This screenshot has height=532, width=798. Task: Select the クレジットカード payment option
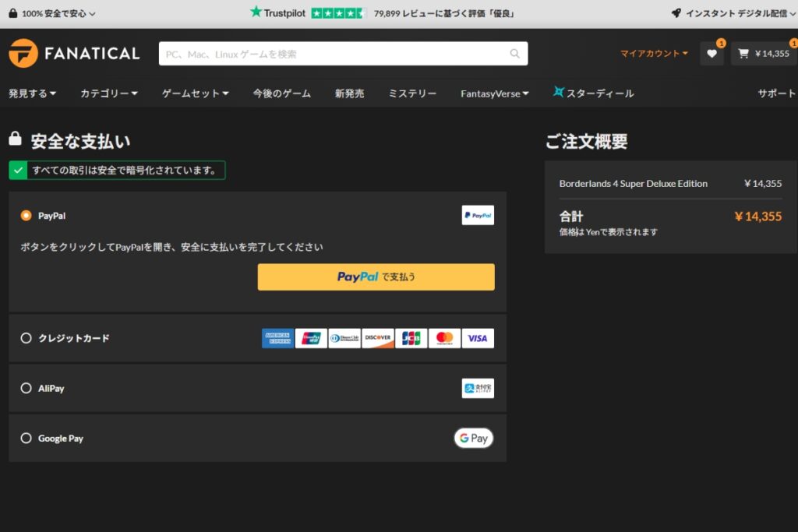pyautogui.click(x=26, y=338)
